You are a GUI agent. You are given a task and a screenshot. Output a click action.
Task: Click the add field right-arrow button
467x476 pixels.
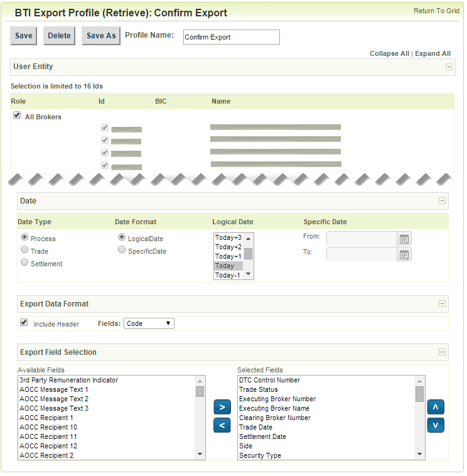click(222, 407)
